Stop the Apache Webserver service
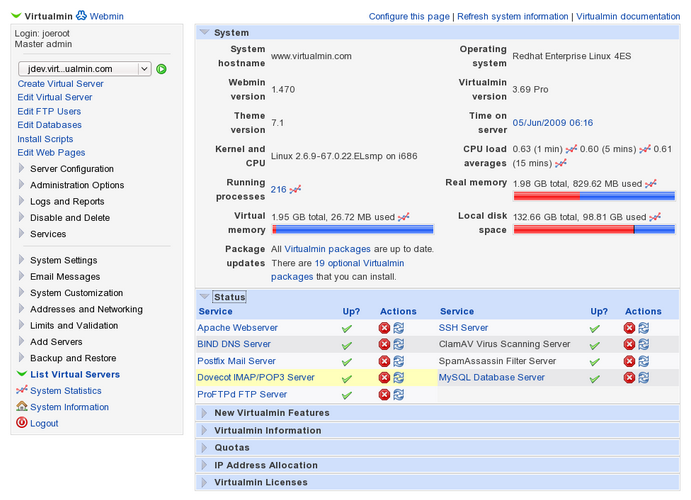The width and height of the screenshot is (691, 500). 384,328
